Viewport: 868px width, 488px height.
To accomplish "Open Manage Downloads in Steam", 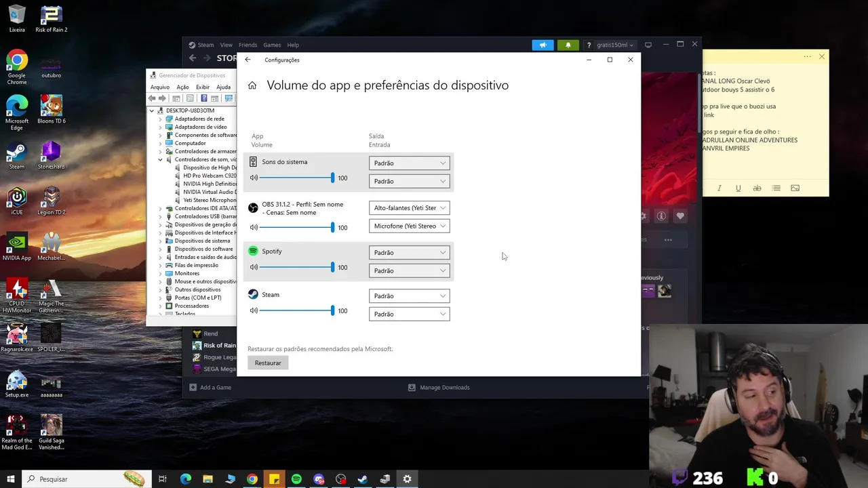I will coord(439,387).
